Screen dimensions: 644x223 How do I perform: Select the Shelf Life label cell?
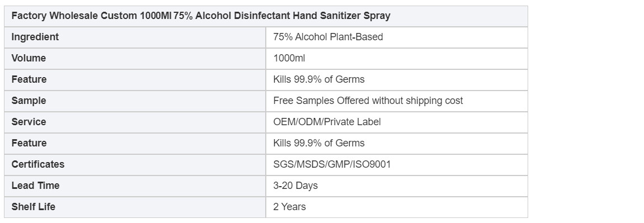pyautogui.click(x=135, y=207)
